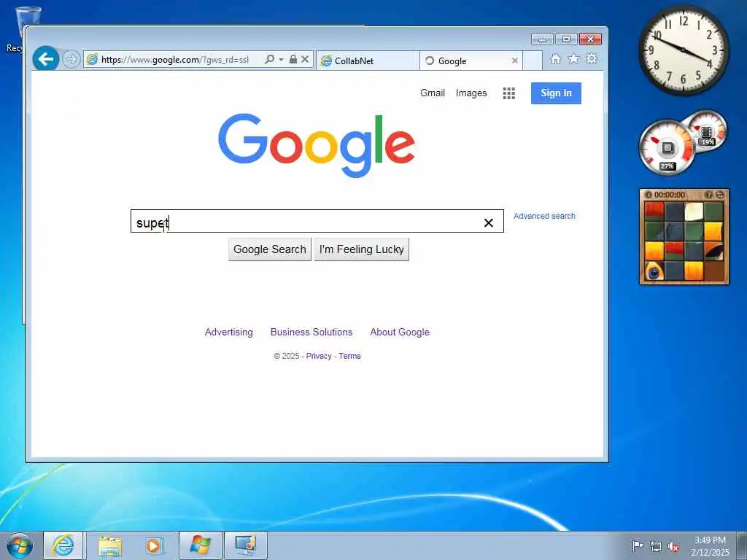Open the Privacy link
Viewport: 747px width, 560px height.
[x=319, y=356]
